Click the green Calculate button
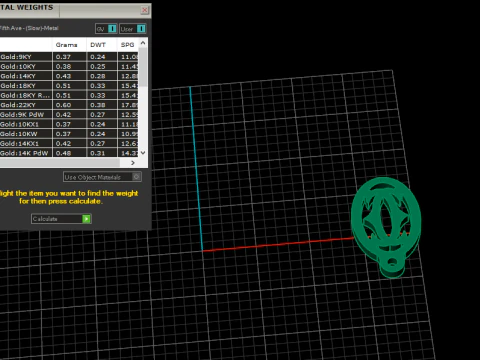The width and height of the screenshot is (480, 360). click(x=61, y=219)
